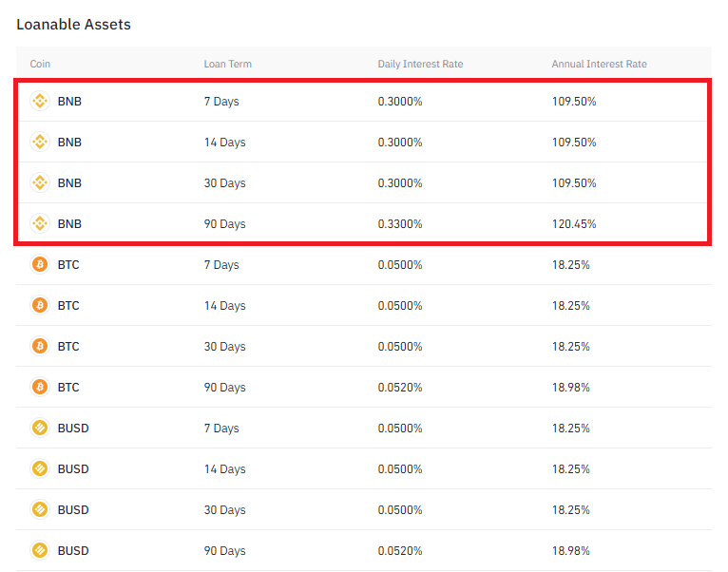The width and height of the screenshot is (728, 572).
Task: Click the BTC coin icon in the 90 Days row
Action: (x=40, y=387)
